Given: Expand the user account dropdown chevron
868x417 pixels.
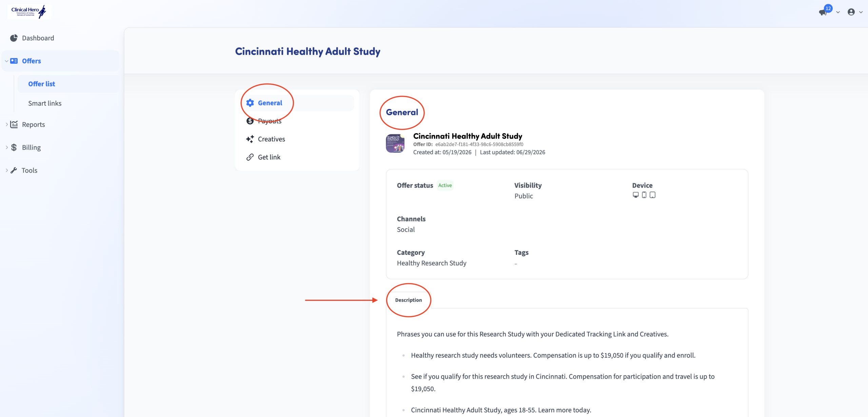Looking at the screenshot, I should click(861, 12).
